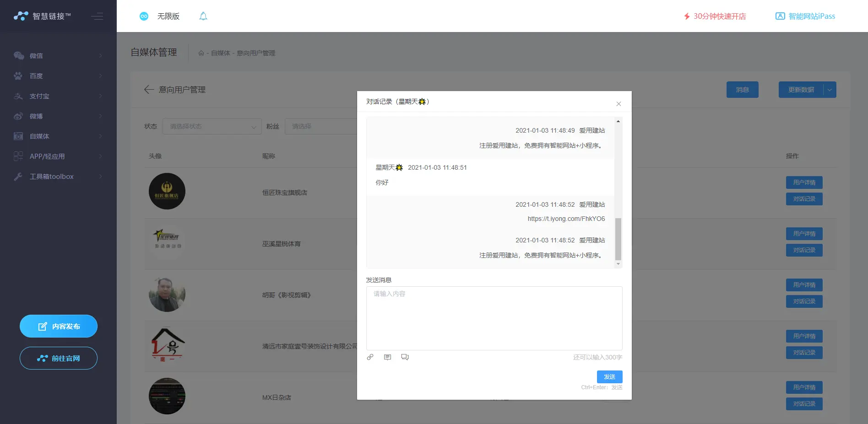Image resolution: width=868 pixels, height=424 pixels.
Task: Expand the 微信 sidebar menu
Action: (58, 56)
